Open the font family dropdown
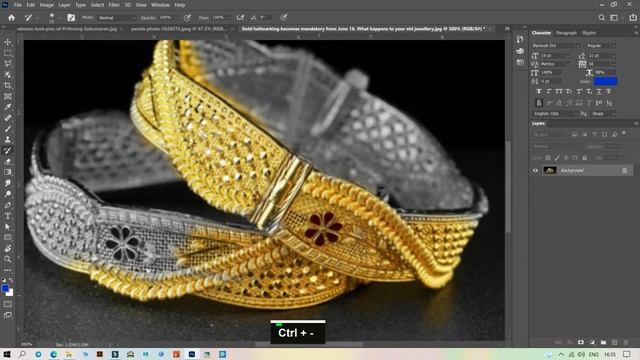This screenshot has width=640, height=360. (x=556, y=46)
